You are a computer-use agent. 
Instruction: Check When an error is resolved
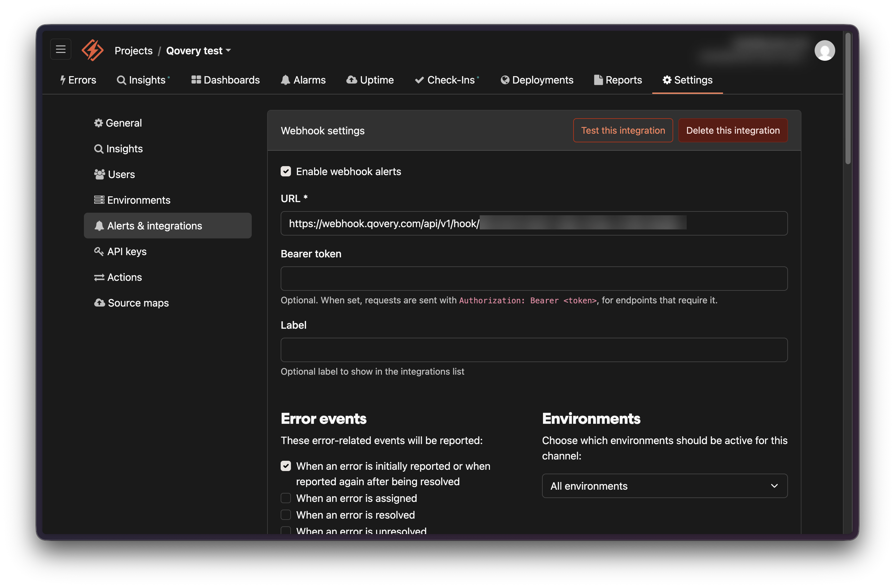(x=286, y=515)
